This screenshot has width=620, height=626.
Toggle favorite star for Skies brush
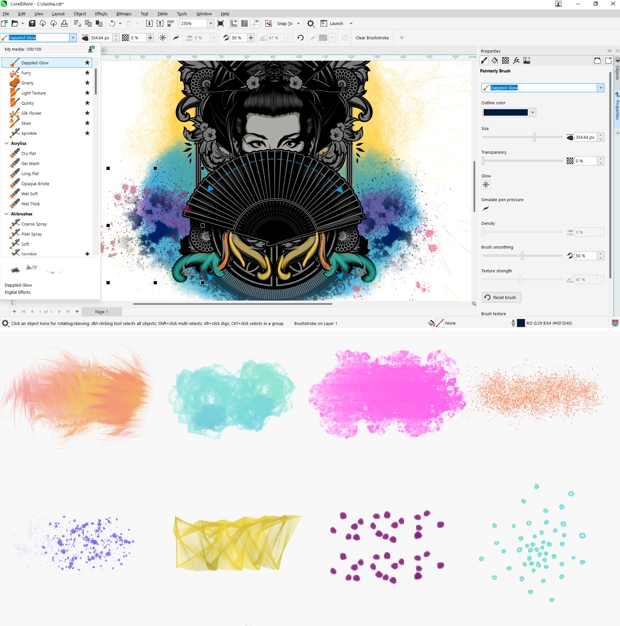87,123
